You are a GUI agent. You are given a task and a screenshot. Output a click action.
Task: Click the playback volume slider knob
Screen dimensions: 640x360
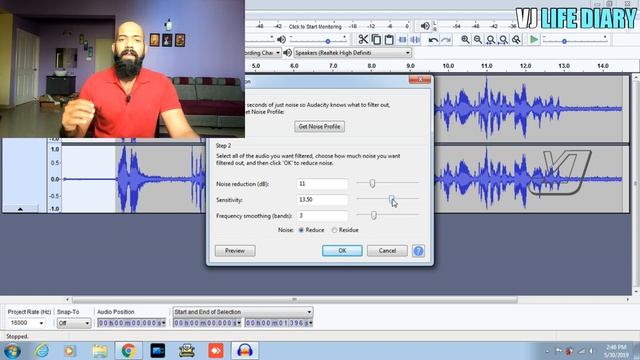(x=328, y=41)
